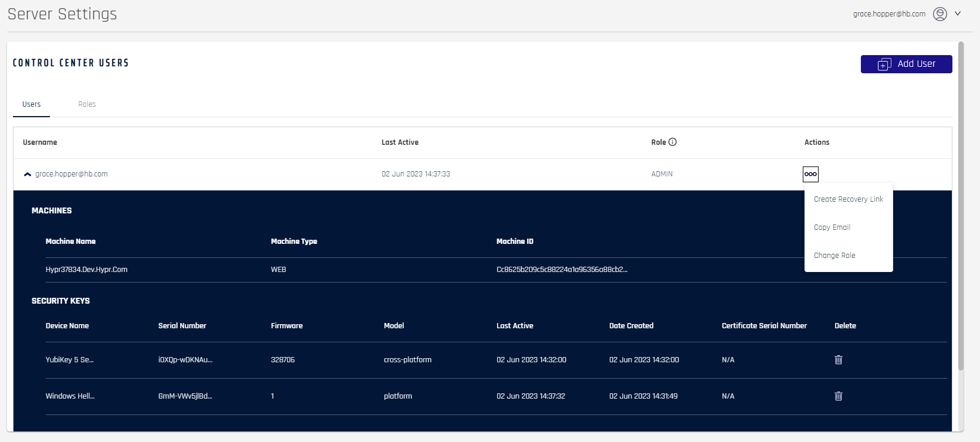This screenshot has width=980, height=442.
Task: Click the Machine ID column header
Action: coord(515,242)
